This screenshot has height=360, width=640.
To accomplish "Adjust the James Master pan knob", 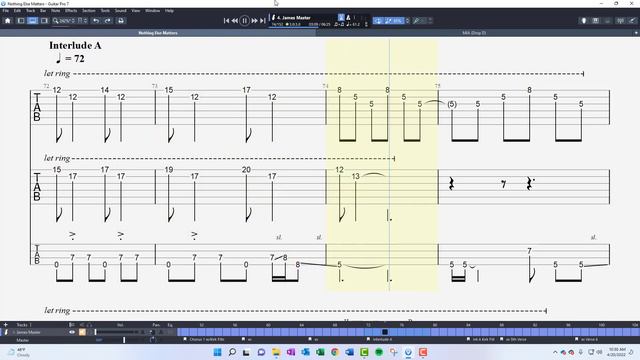I will [x=153, y=332].
